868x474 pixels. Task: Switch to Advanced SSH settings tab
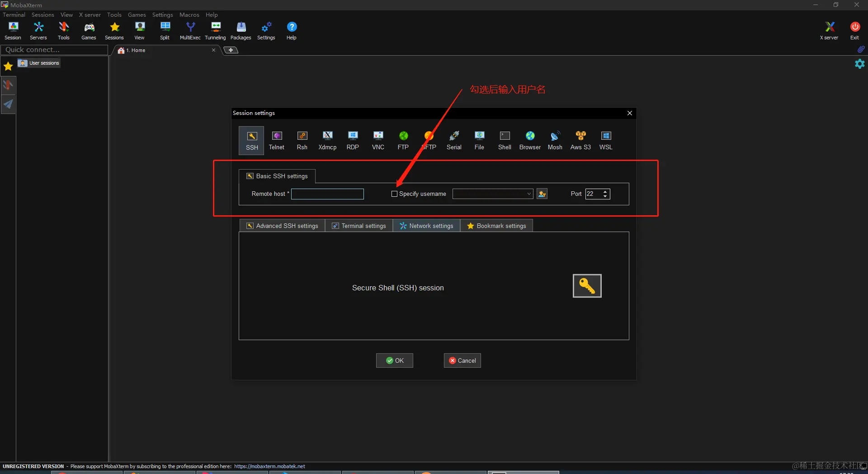[282, 226]
